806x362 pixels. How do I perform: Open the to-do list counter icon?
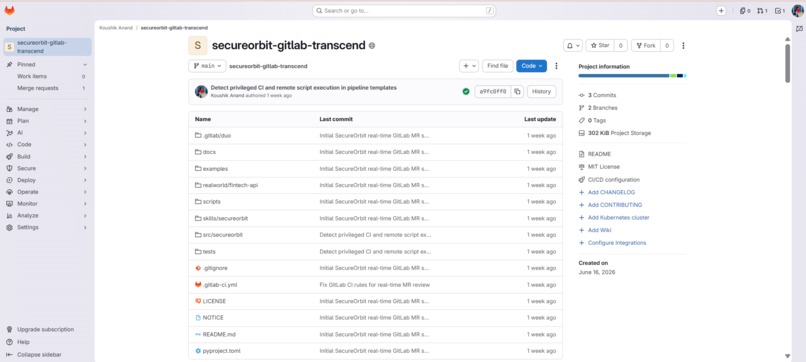click(x=780, y=10)
